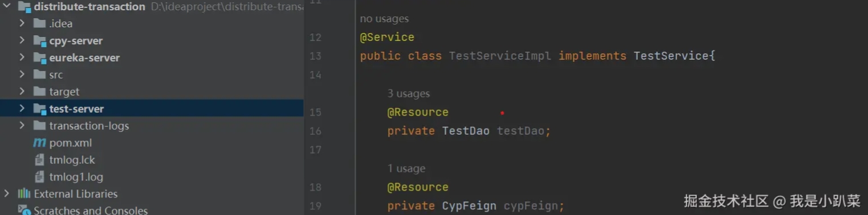Collapse the distribute-transaction project root

(x=6, y=6)
